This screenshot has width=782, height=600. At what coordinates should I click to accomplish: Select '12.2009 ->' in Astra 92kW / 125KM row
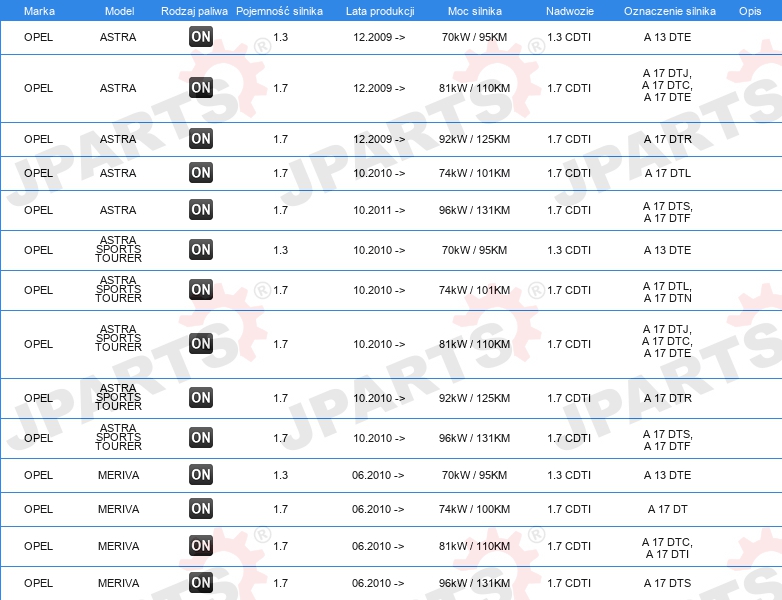pyautogui.click(x=379, y=139)
